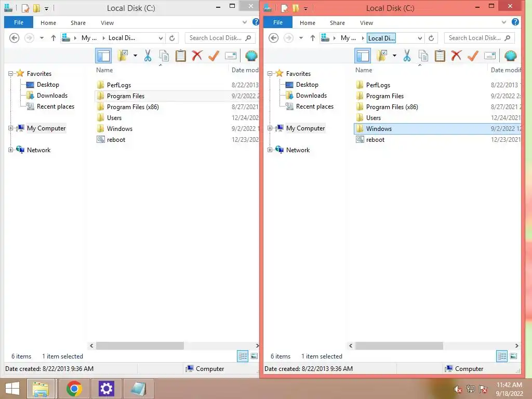
Task: Click Up arrow in right window
Action: click(312, 38)
